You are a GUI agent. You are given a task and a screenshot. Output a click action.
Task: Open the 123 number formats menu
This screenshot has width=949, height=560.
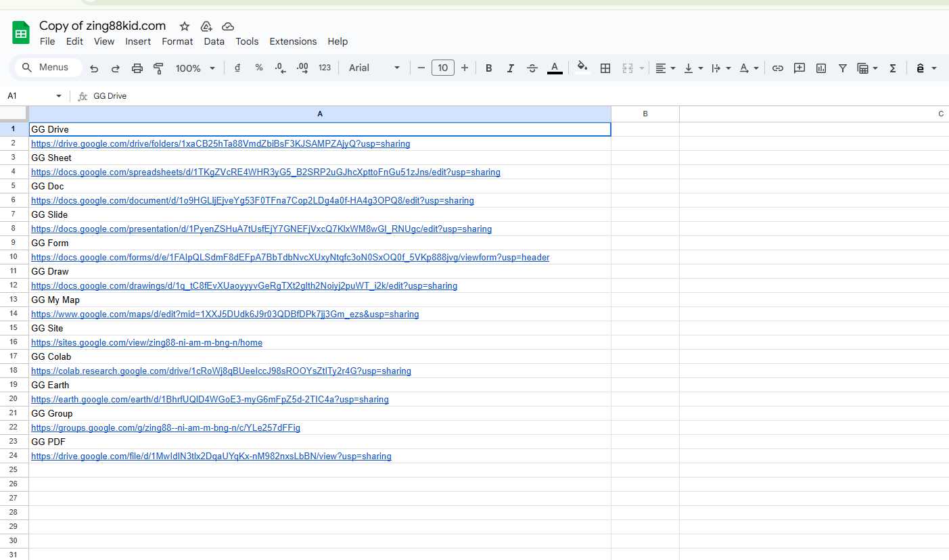coord(325,68)
